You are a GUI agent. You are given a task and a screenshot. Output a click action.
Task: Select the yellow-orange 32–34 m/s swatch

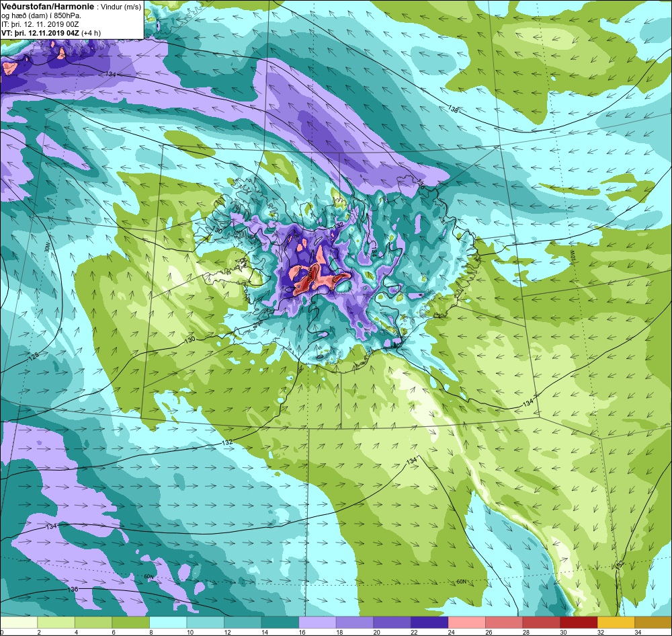(x=616, y=622)
